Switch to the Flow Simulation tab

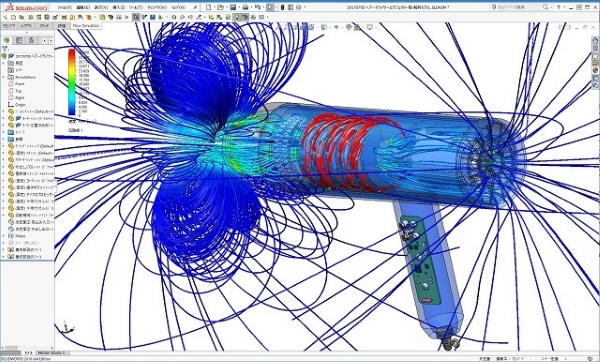tap(86, 26)
